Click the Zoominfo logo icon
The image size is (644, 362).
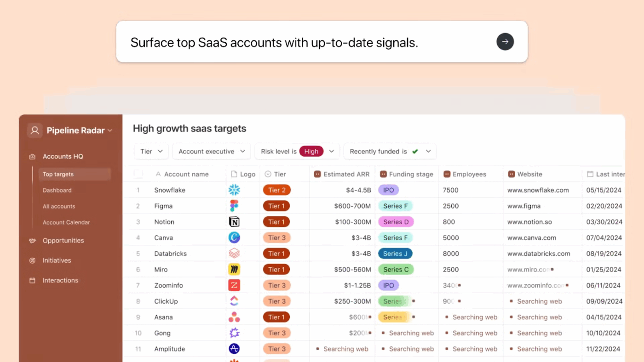pyautogui.click(x=234, y=285)
